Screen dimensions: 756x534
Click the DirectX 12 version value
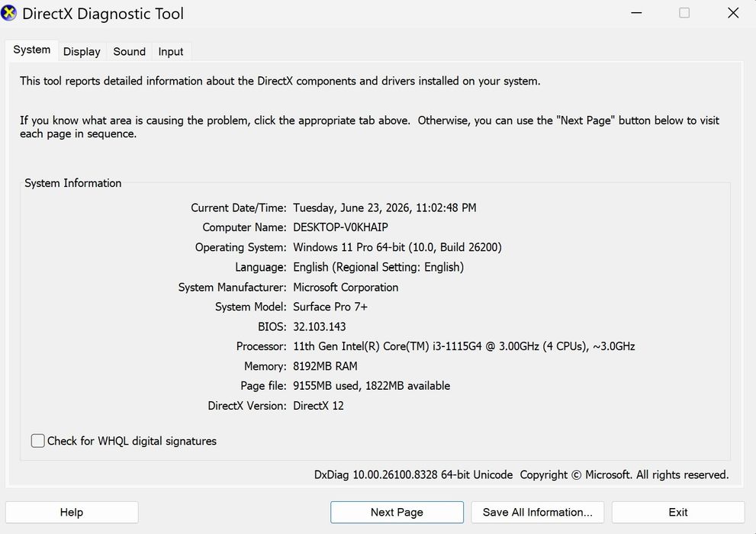pyautogui.click(x=318, y=406)
